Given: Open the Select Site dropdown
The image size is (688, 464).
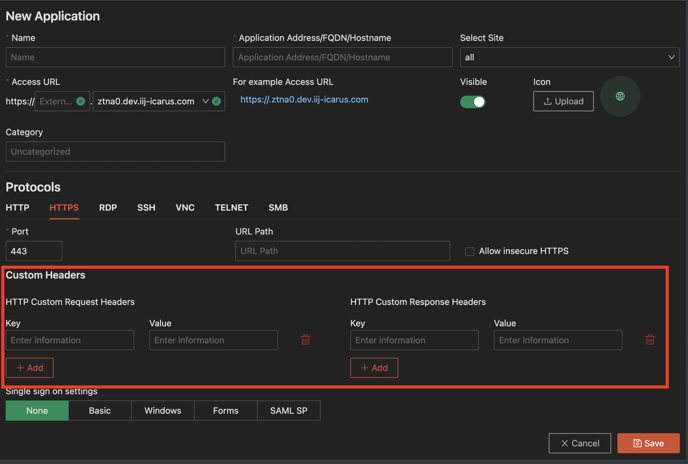Looking at the screenshot, I should tap(569, 57).
